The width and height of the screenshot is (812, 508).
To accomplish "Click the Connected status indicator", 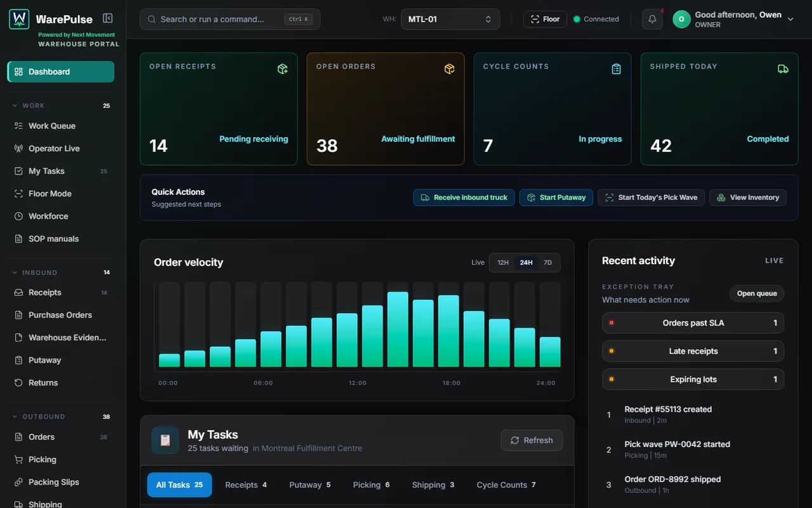I will (596, 19).
